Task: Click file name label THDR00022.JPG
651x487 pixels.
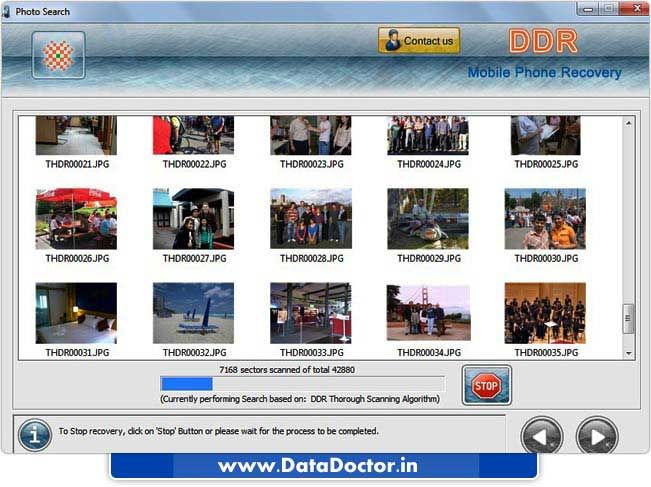Action: pyautogui.click(x=194, y=164)
